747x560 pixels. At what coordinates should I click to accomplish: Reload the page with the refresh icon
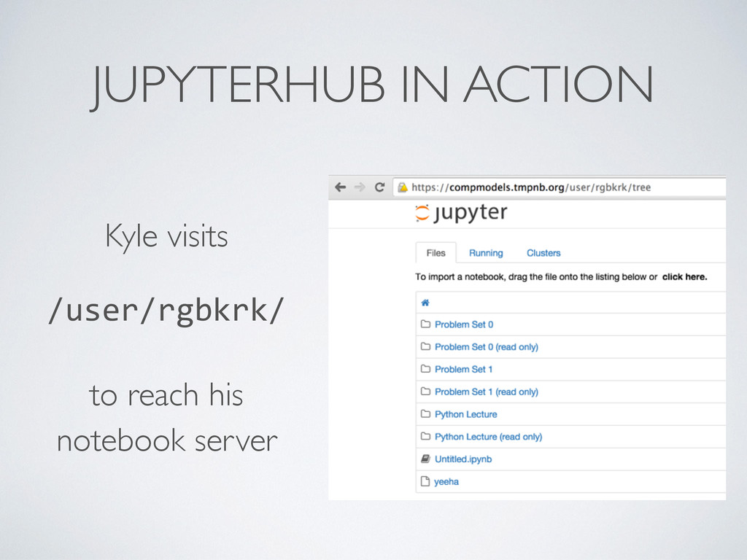click(x=379, y=187)
